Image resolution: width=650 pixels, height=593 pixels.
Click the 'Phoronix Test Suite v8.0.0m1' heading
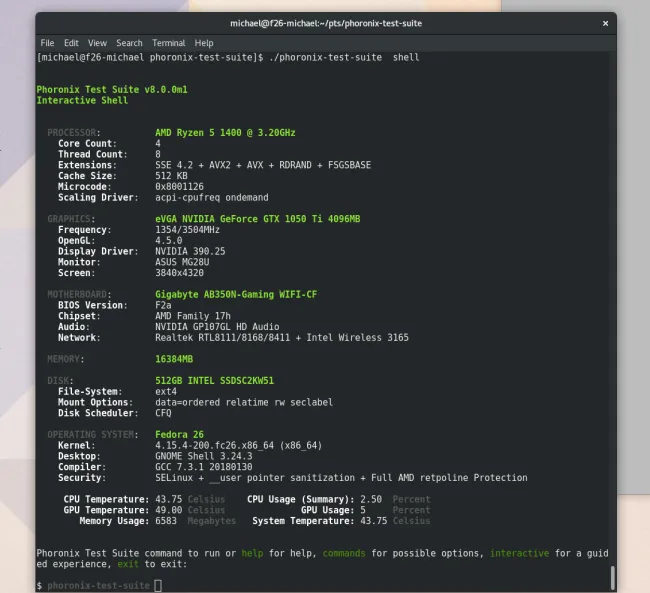click(x=112, y=90)
